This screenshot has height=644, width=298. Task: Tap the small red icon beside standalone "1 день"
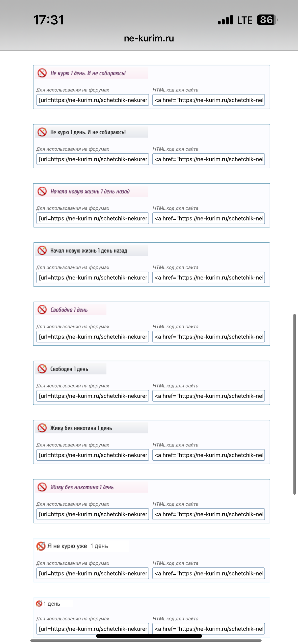39,604
